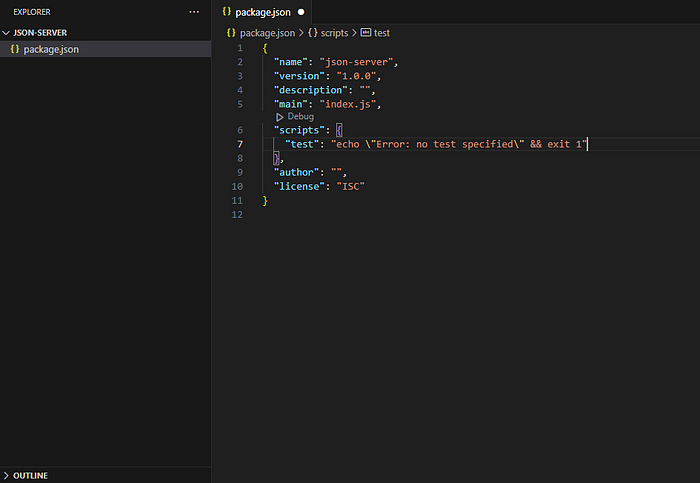
Task: Place cursor on the "license" line
Action: 319,186
